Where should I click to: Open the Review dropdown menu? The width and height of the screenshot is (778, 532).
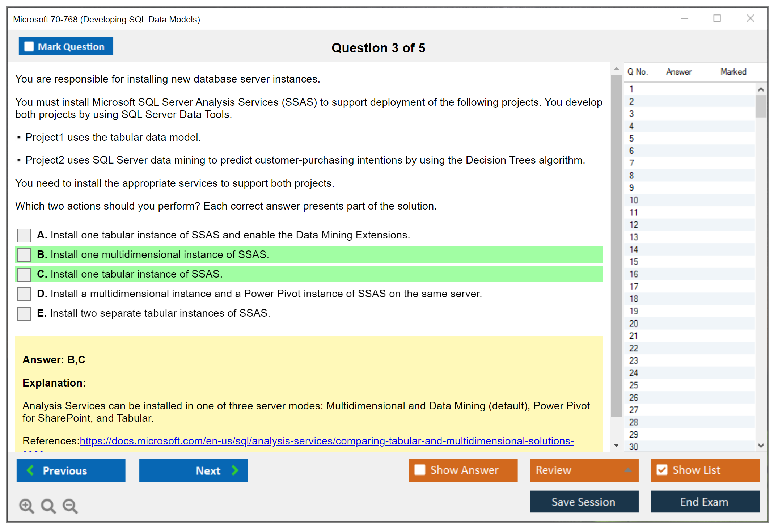coord(628,470)
